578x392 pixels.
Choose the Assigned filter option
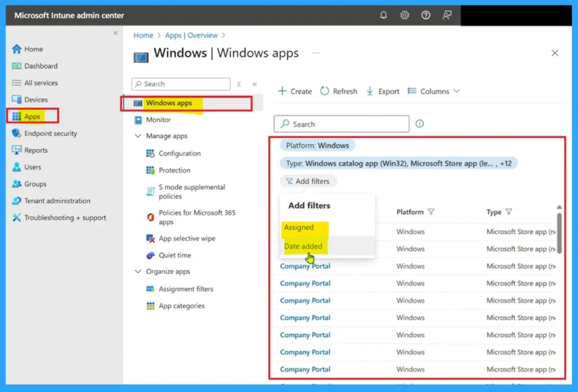pos(299,227)
